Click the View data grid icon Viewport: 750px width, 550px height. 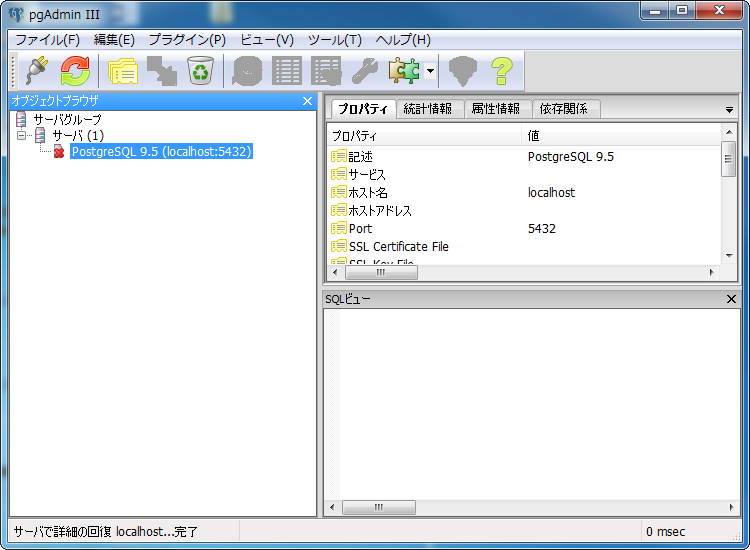coord(287,71)
